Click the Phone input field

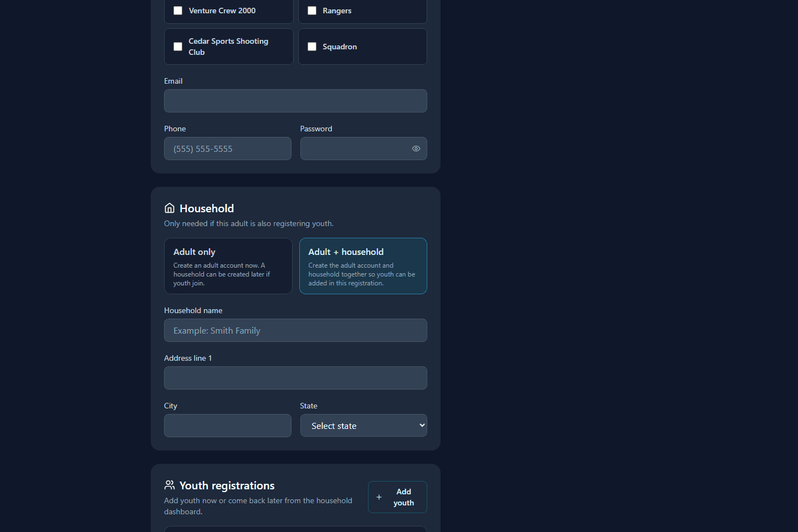coord(228,149)
